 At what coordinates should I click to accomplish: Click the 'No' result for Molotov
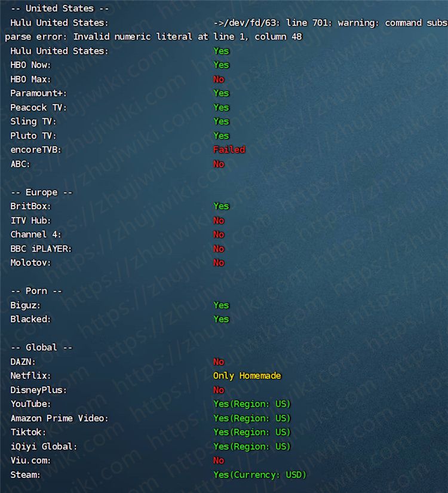click(x=219, y=263)
